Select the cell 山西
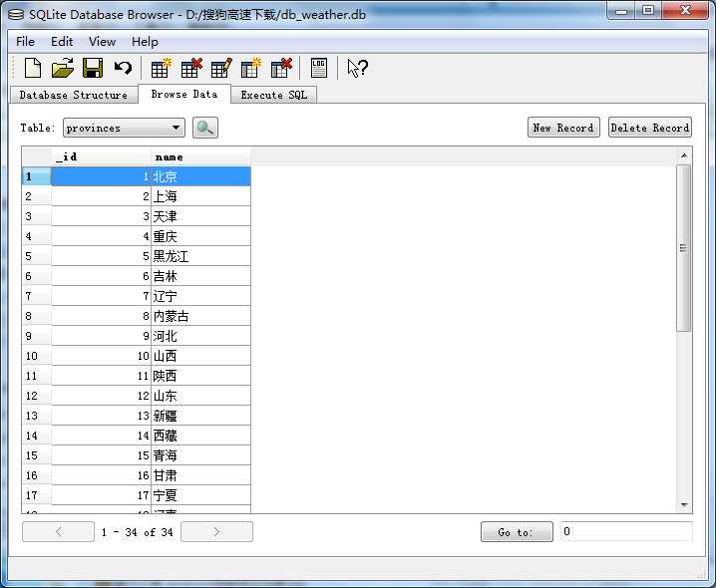The width and height of the screenshot is (716, 588). [x=200, y=356]
